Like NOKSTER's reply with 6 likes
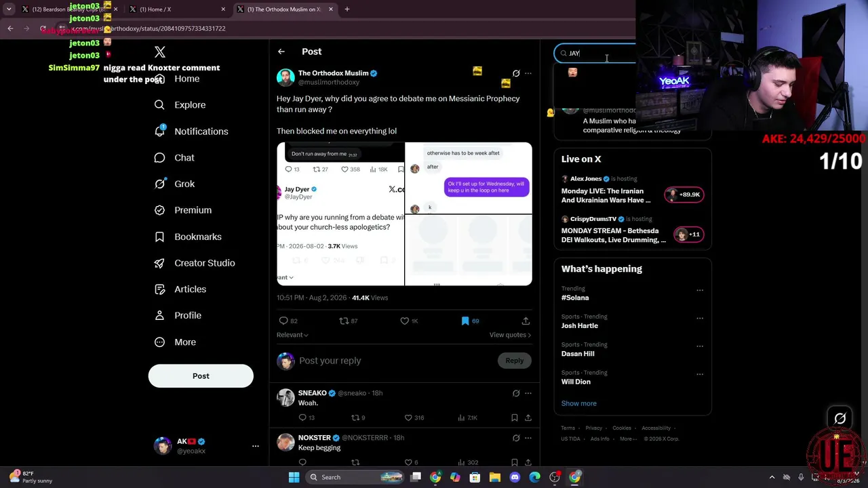The width and height of the screenshot is (868, 488). (x=408, y=462)
